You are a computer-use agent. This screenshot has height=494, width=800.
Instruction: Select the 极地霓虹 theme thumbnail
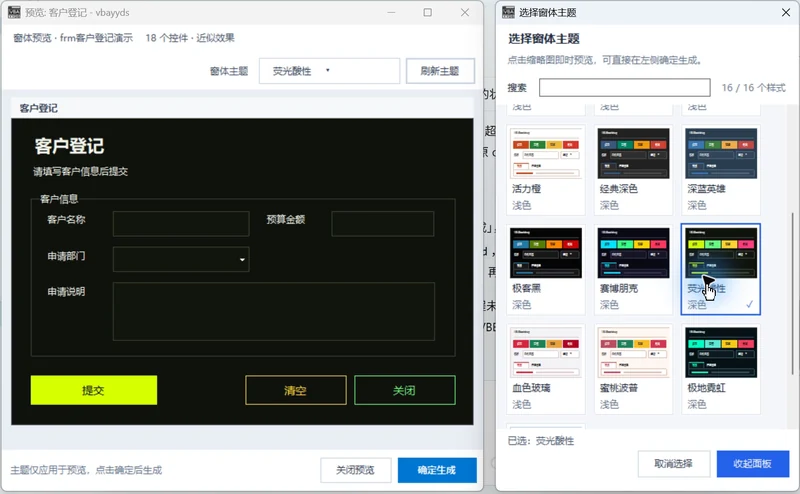pyautogui.click(x=721, y=352)
